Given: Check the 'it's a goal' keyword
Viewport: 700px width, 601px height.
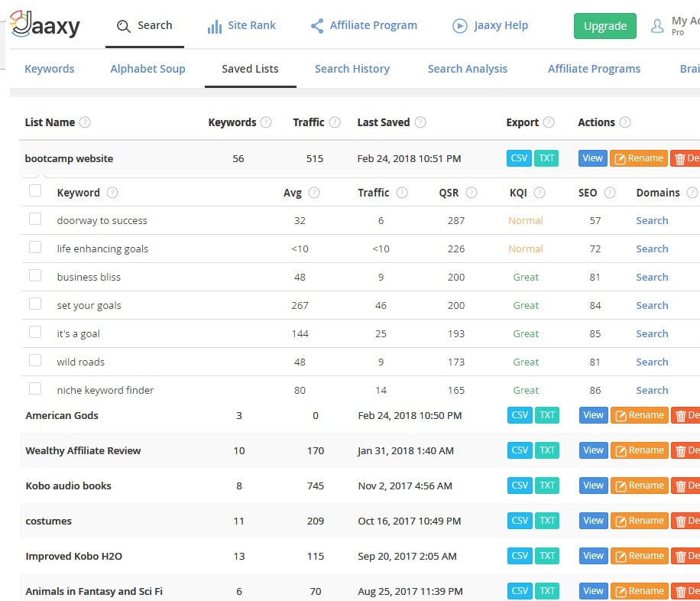Looking at the screenshot, I should 35,332.
